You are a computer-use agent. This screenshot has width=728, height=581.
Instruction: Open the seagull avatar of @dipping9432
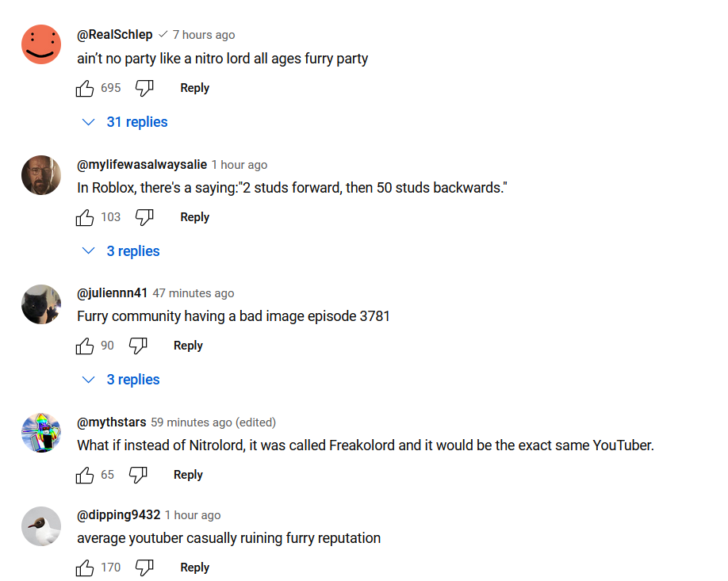tap(41, 526)
